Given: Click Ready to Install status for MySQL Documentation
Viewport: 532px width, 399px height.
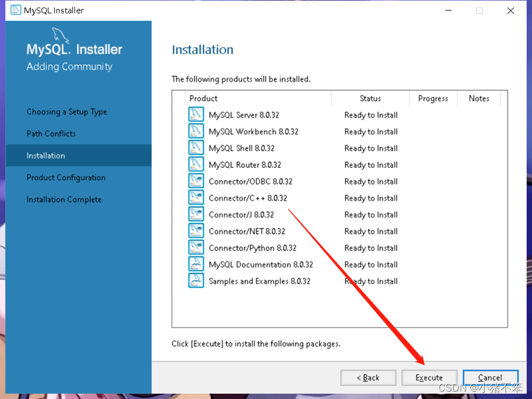Looking at the screenshot, I should pyautogui.click(x=371, y=265).
